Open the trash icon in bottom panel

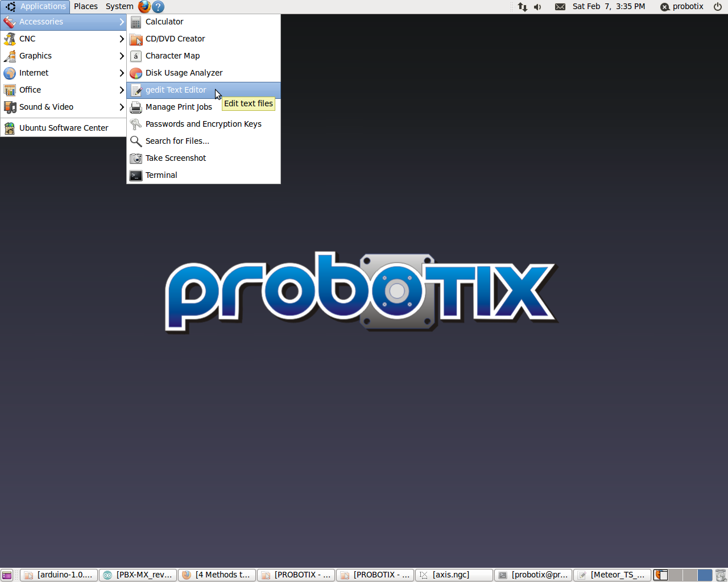721,575
